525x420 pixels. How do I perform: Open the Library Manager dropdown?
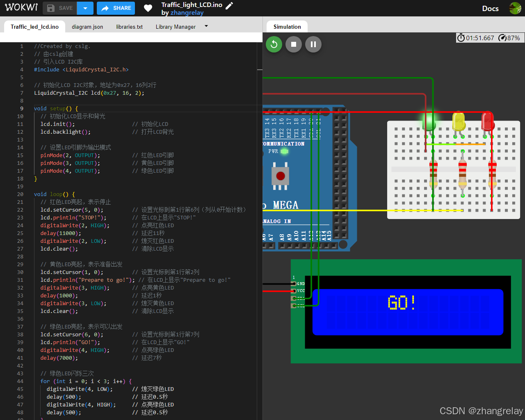pyautogui.click(x=206, y=26)
